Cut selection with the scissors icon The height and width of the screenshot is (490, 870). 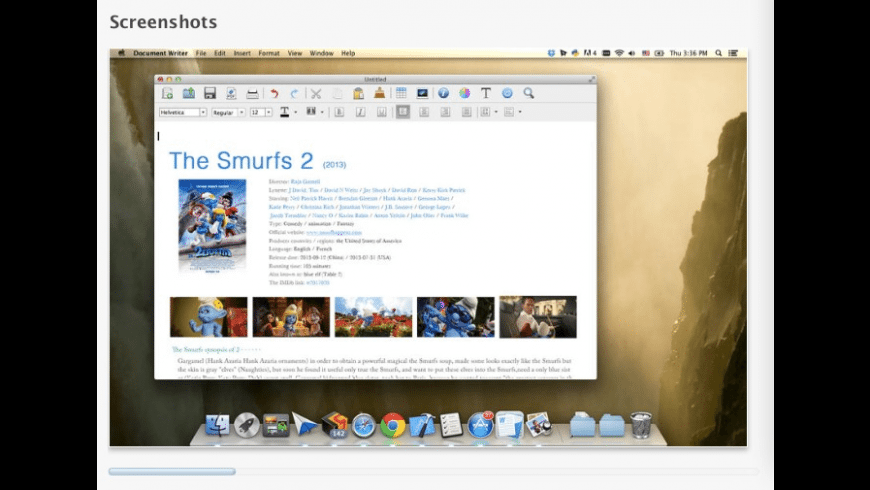[316, 93]
